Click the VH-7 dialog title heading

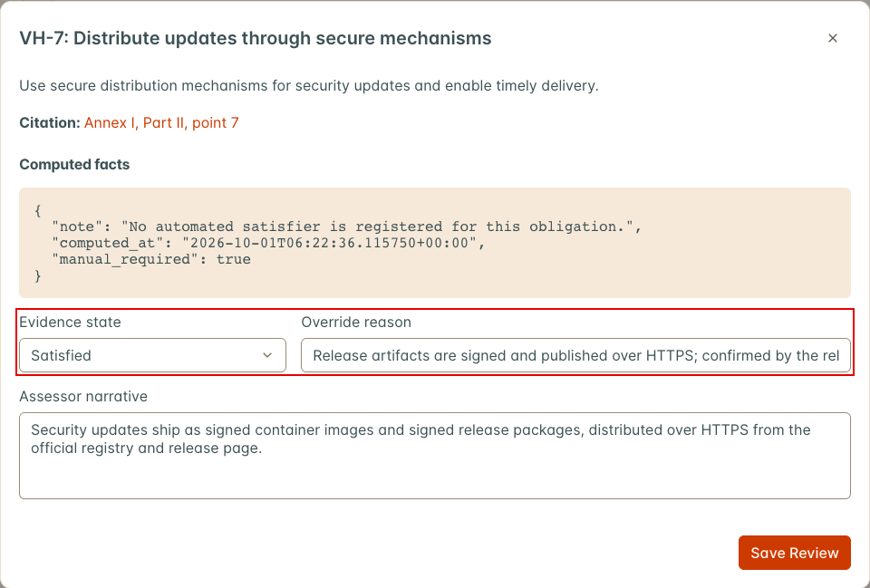click(x=256, y=38)
